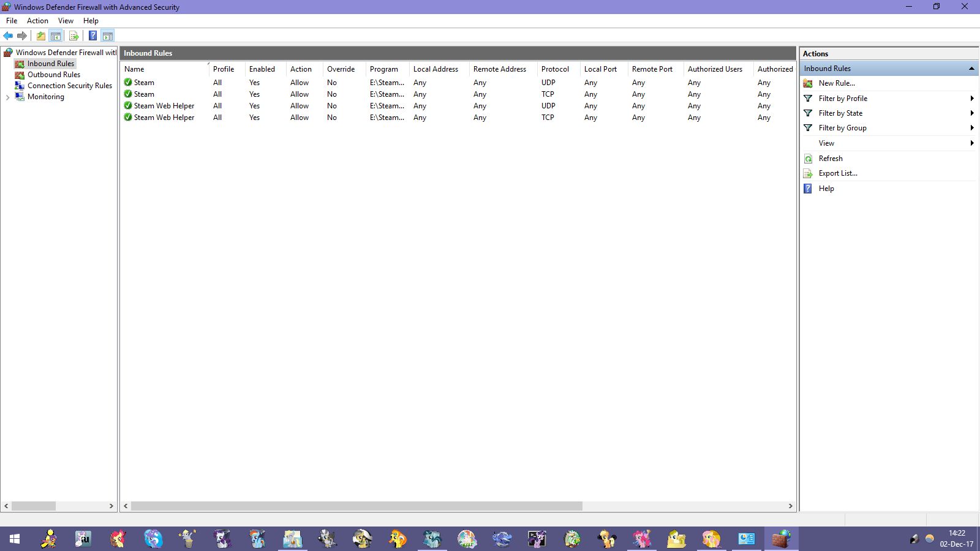Open the Help menu in the menu bar

coord(91,21)
